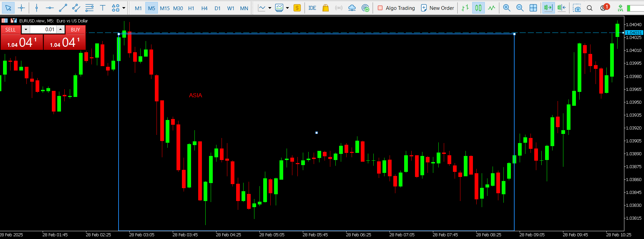The height and width of the screenshot is (239, 644).
Task: Take a chart screenshot with camera icon
Action: (x=577, y=8)
